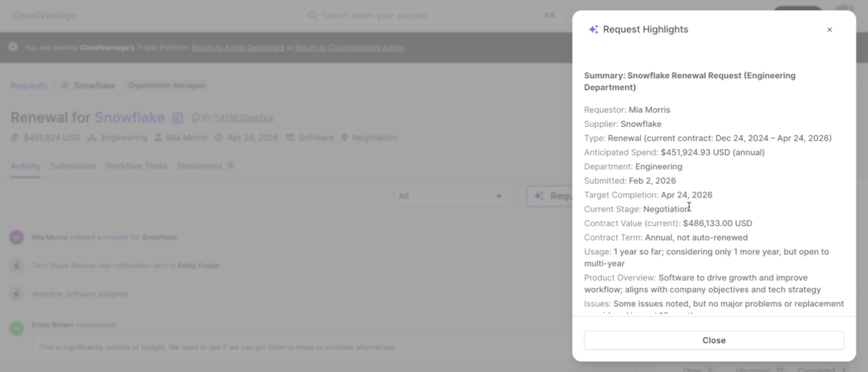The image size is (868, 372).
Task: Click the clock icon beside Apr 24, 2026
Action: tap(219, 138)
